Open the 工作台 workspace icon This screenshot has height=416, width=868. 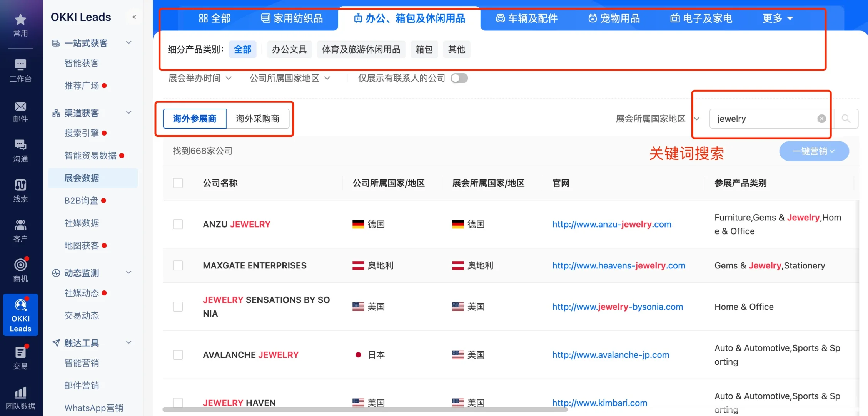20,70
